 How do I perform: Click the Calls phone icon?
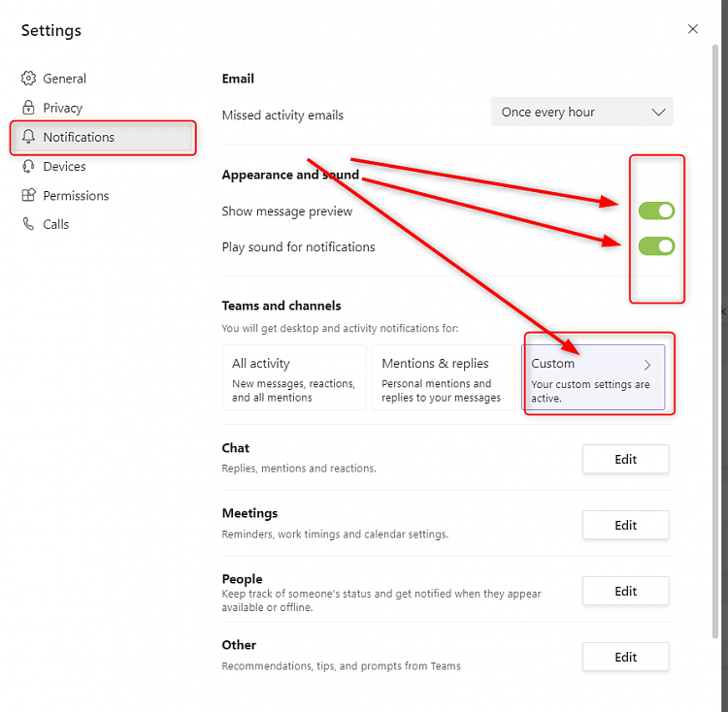coord(28,224)
